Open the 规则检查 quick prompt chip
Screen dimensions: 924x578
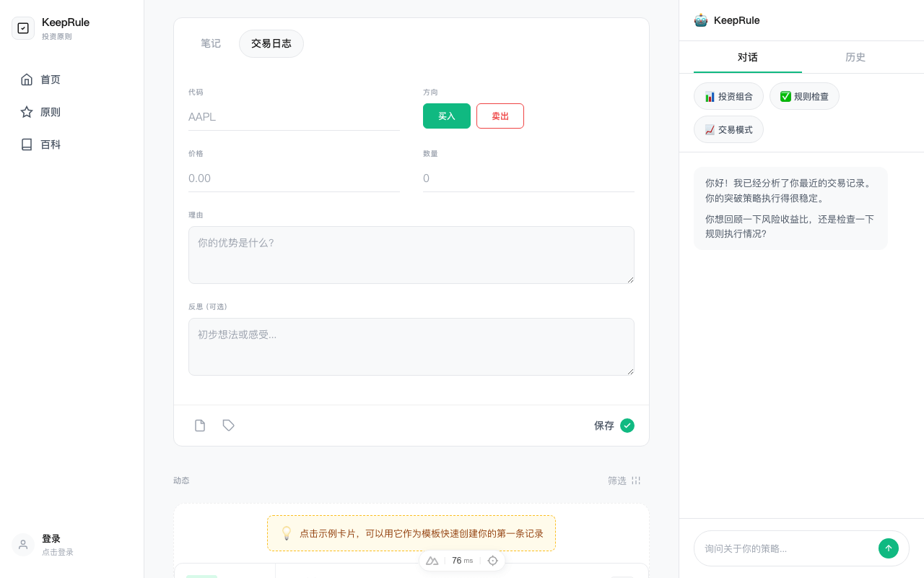(803, 96)
